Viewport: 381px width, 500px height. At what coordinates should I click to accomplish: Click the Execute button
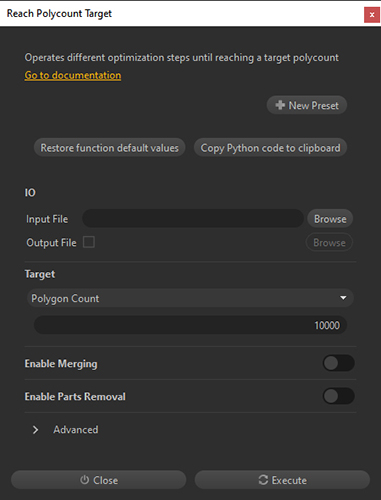point(282,480)
